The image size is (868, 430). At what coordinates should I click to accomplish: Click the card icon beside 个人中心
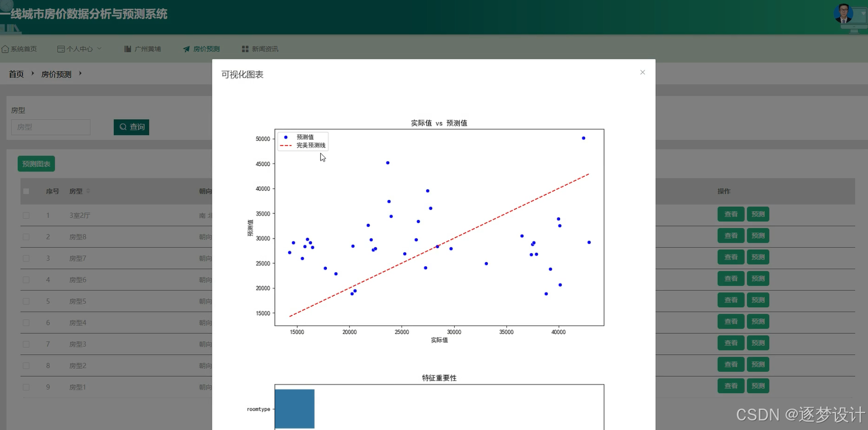click(x=61, y=49)
